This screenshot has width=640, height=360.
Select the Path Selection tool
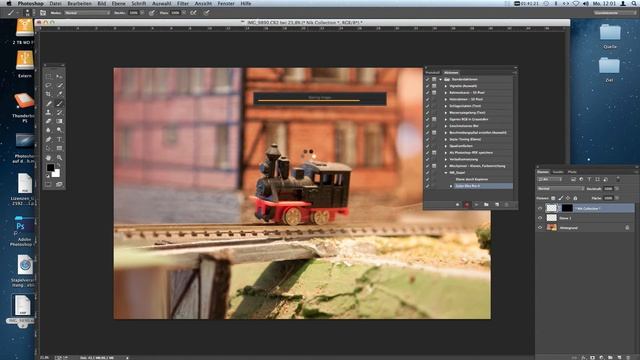coord(49,148)
